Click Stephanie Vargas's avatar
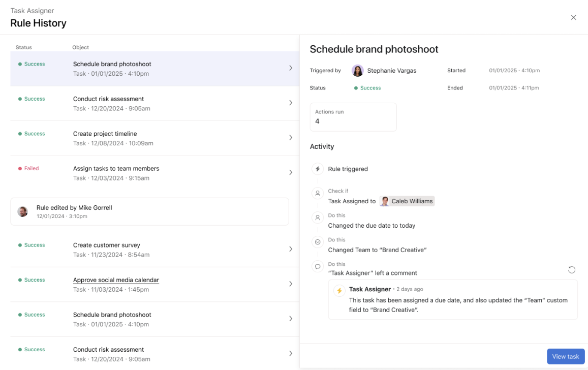 [358, 71]
